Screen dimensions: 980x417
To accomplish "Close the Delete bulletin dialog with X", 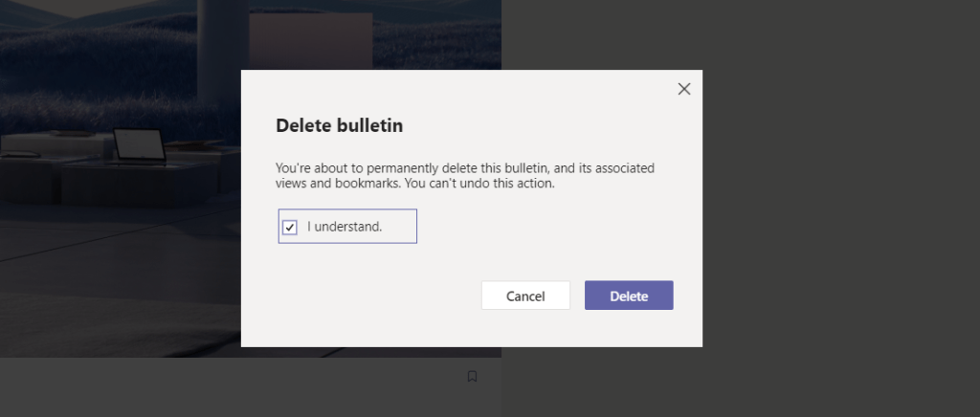I will (x=683, y=89).
